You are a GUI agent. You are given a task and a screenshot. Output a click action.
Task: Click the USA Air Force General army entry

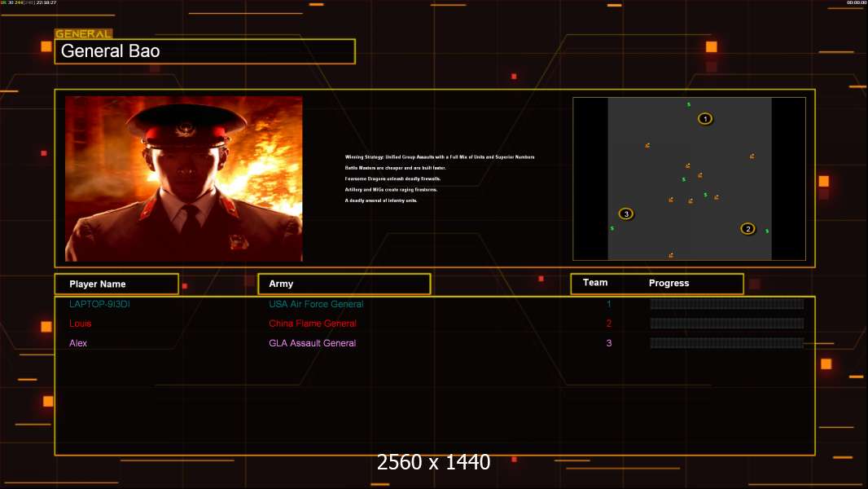pyautogui.click(x=316, y=304)
